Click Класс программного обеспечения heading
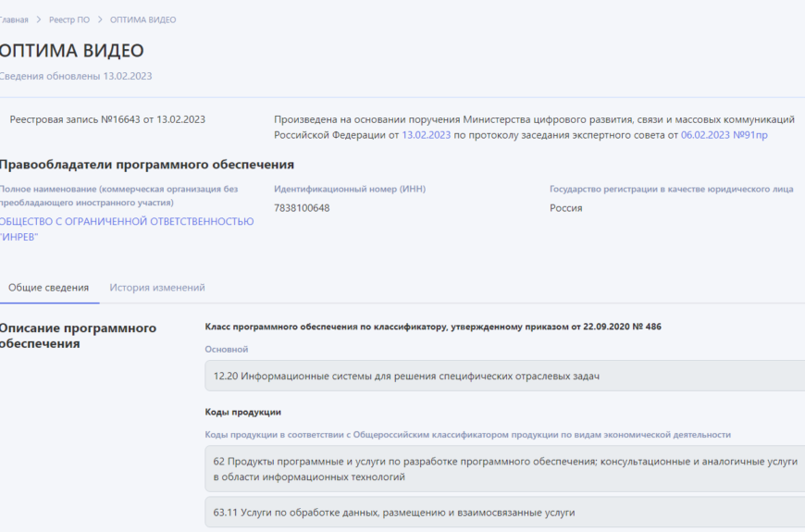 click(x=433, y=327)
